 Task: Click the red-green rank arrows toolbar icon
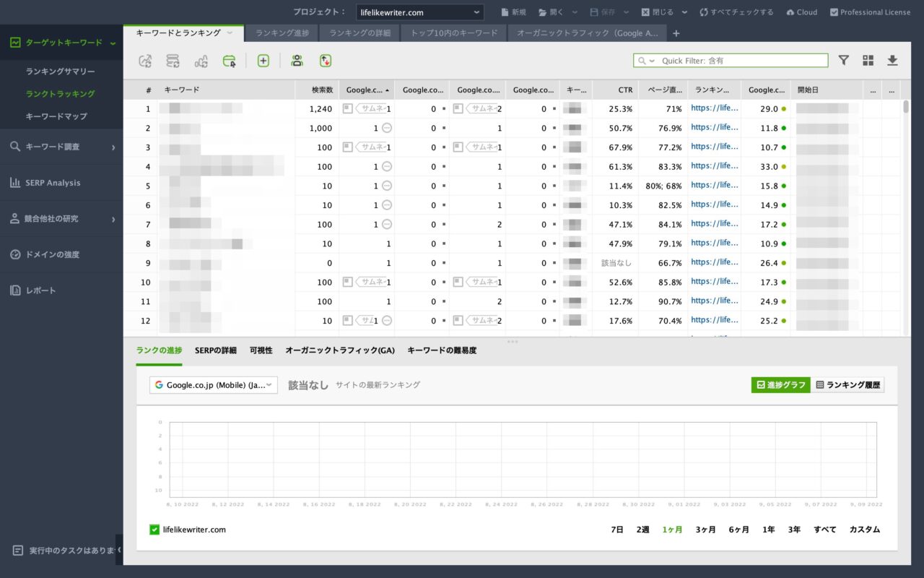pos(326,61)
